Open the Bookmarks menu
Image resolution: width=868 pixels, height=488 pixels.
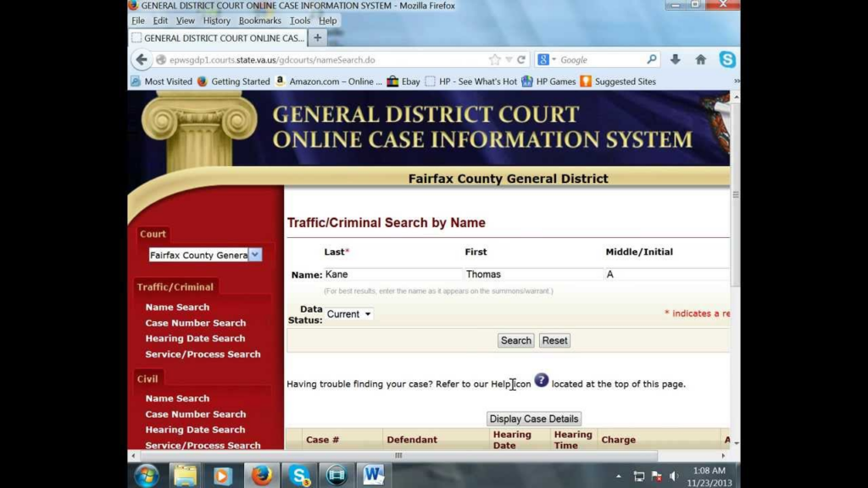point(259,20)
